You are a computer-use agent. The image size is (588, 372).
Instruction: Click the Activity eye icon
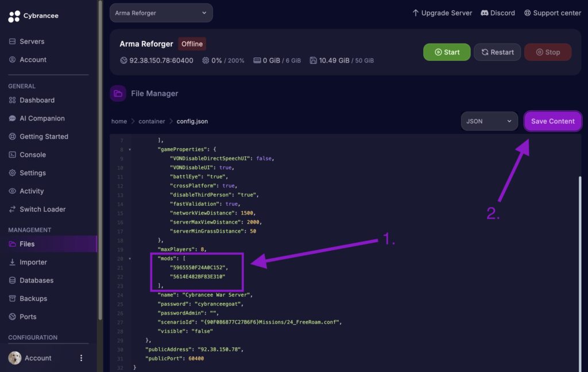[13, 191]
